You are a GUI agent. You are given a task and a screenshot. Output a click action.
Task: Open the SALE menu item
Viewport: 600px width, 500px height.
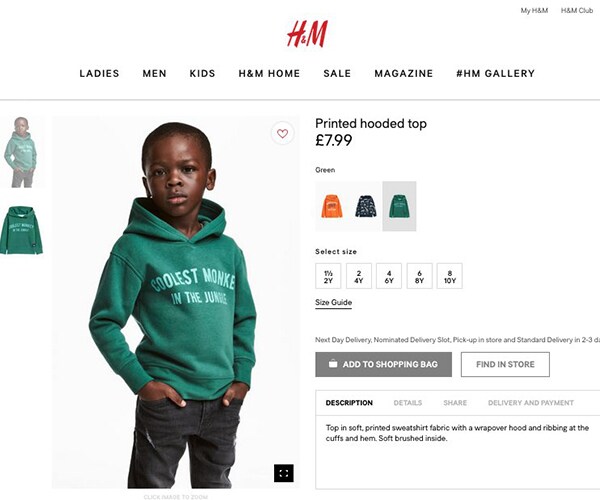pos(337,73)
